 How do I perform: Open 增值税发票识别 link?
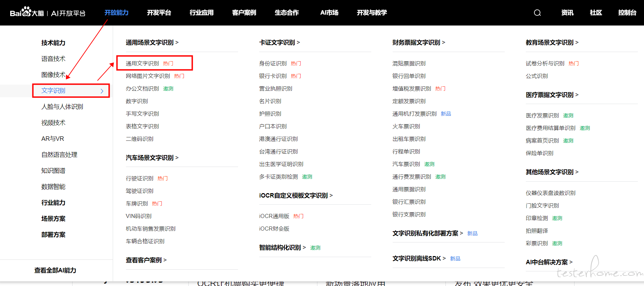coord(412,89)
